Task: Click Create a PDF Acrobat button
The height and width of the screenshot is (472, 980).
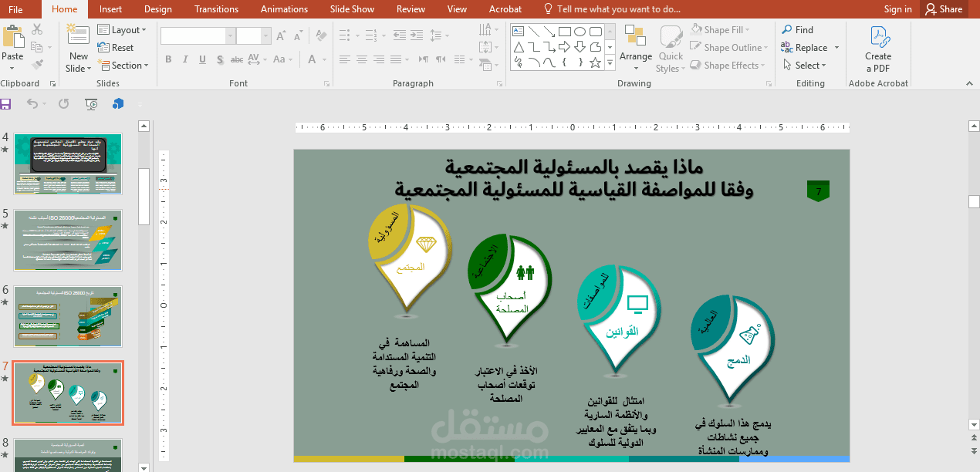Action: 878,49
